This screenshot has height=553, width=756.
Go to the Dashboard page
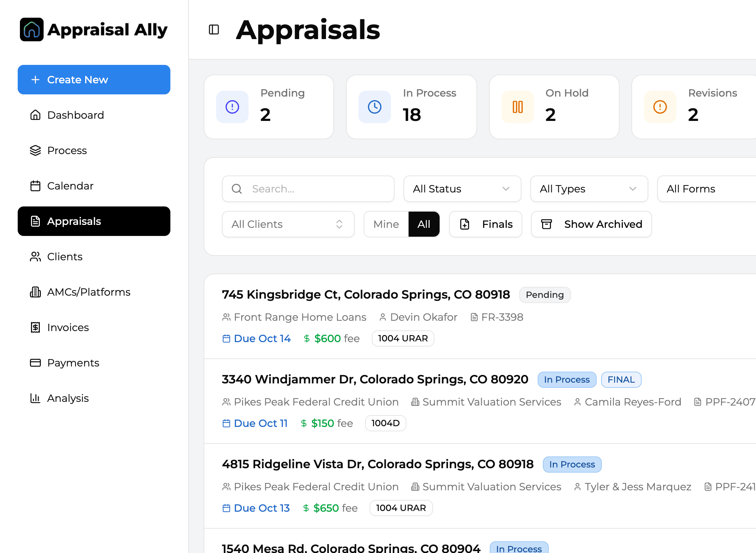[94, 115]
